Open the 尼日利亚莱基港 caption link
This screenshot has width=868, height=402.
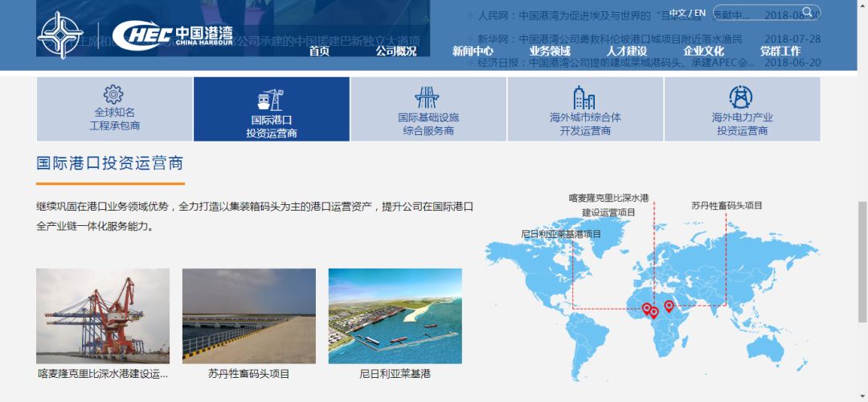[395, 374]
